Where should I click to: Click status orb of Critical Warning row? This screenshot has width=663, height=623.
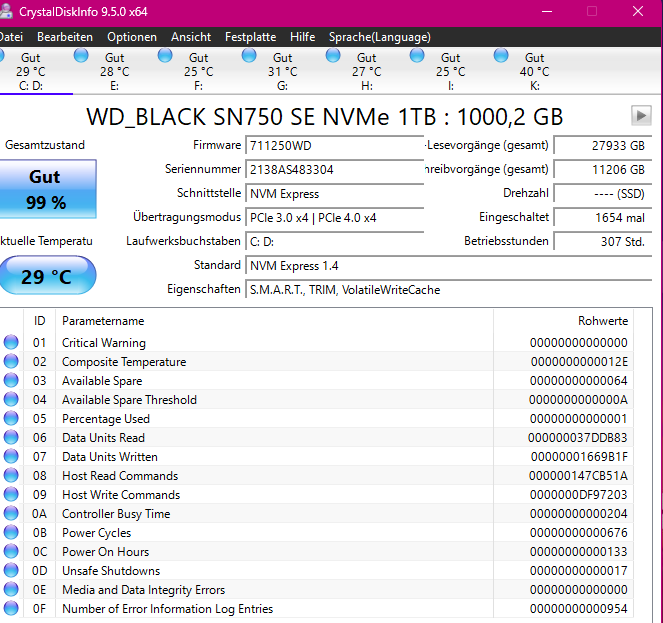11,342
